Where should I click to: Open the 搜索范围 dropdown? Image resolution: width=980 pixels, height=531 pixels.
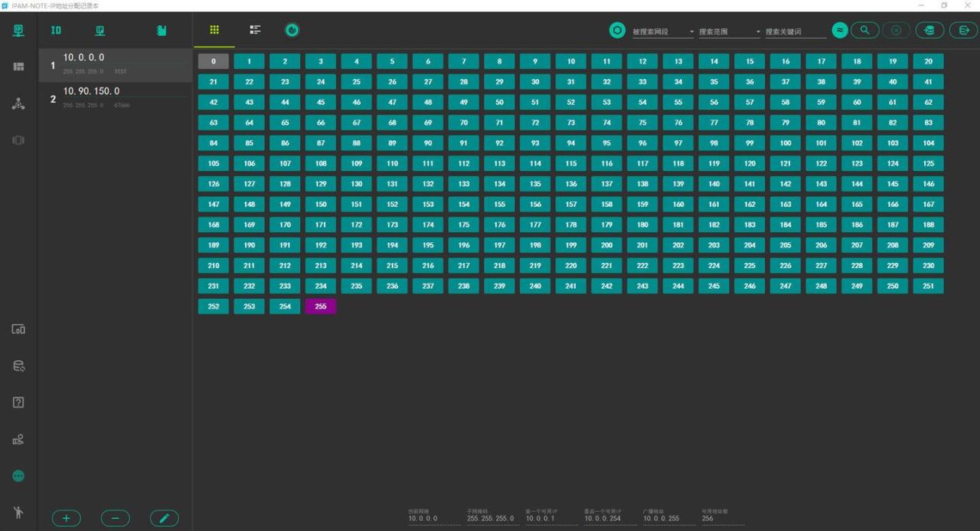pos(730,31)
